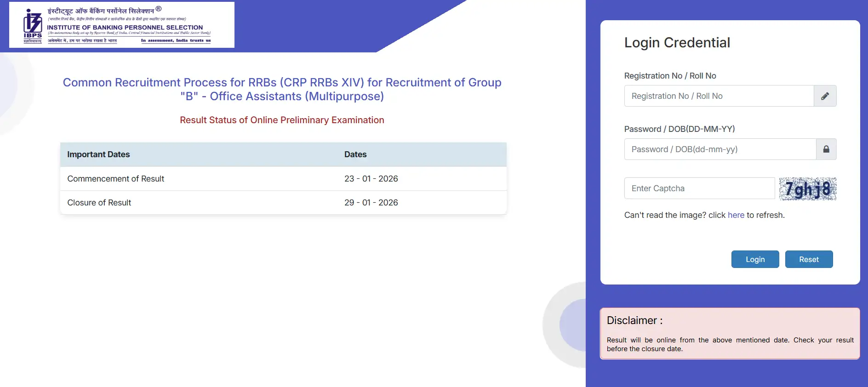Click the 'Result Status of Online Preliminary Examination' subtitle
This screenshot has width=868, height=387.
(282, 120)
